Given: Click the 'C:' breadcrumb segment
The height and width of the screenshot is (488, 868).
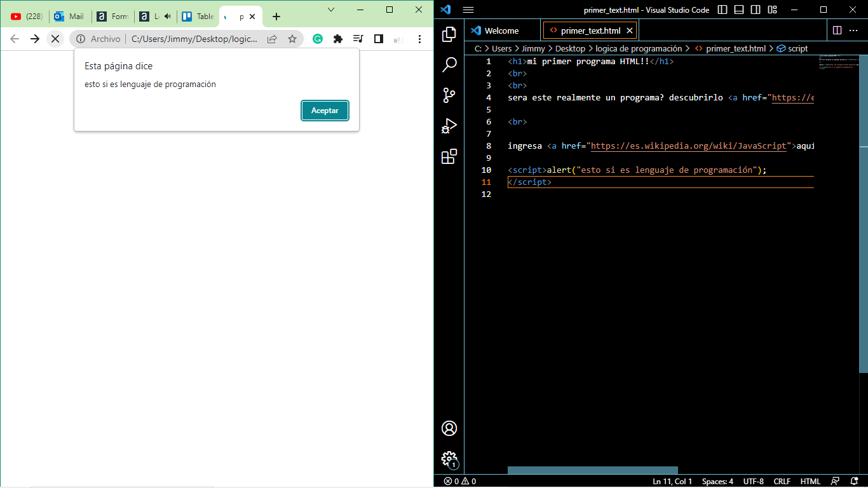Looking at the screenshot, I should (x=478, y=48).
